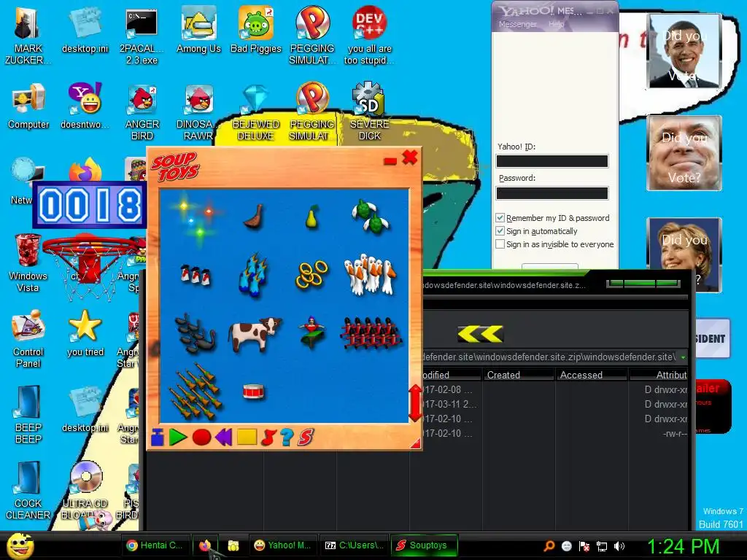Enable Sign in as invisible to everyone
Screen dimensions: 747x560
(x=500, y=244)
